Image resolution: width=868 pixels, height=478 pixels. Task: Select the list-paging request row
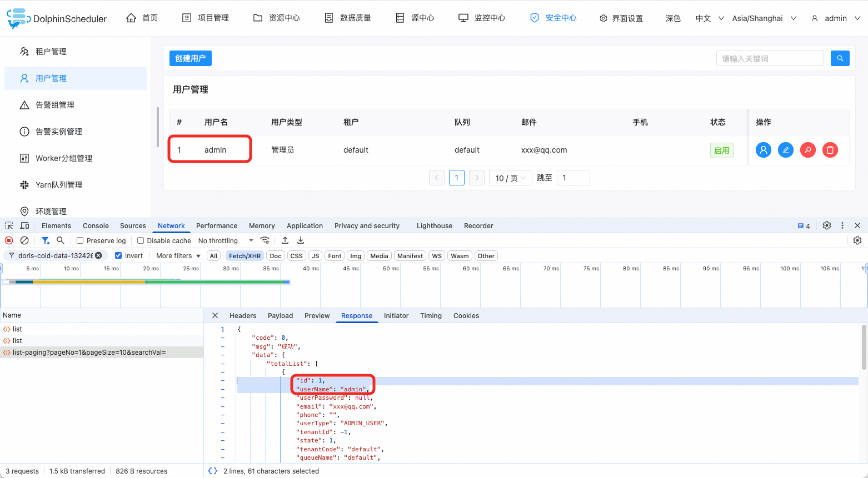pos(102,353)
